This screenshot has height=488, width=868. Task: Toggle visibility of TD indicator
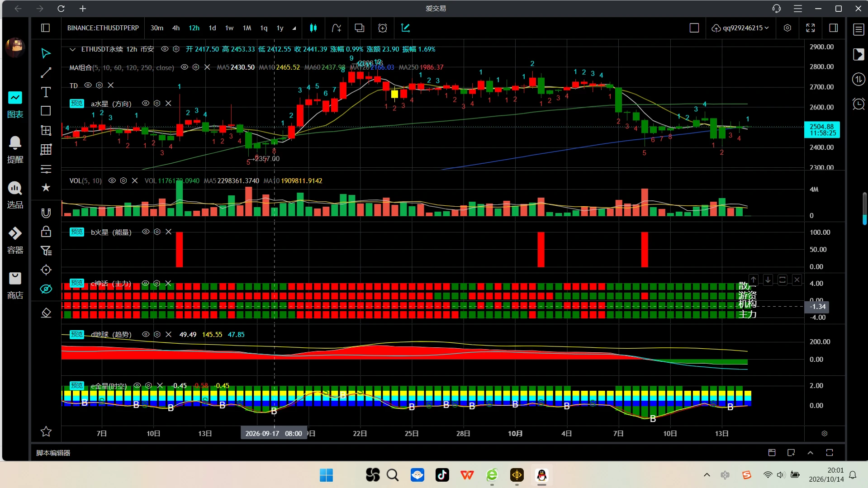coord(88,85)
